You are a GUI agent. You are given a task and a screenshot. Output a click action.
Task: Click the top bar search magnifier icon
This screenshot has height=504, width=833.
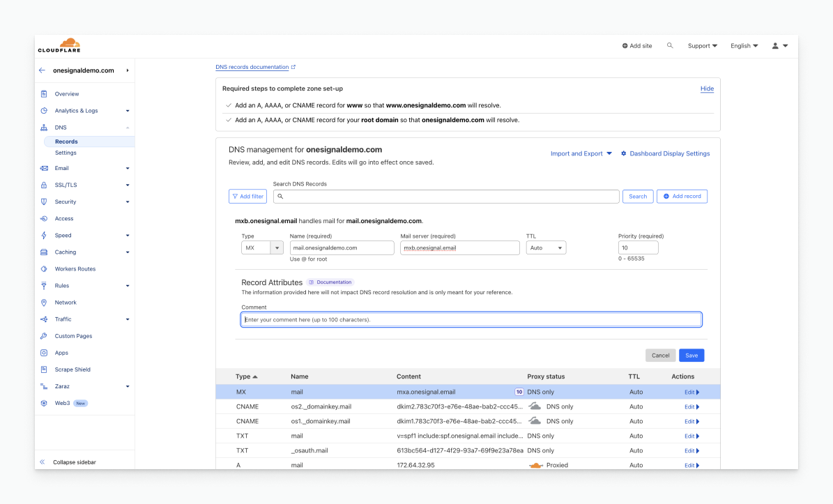pyautogui.click(x=670, y=46)
